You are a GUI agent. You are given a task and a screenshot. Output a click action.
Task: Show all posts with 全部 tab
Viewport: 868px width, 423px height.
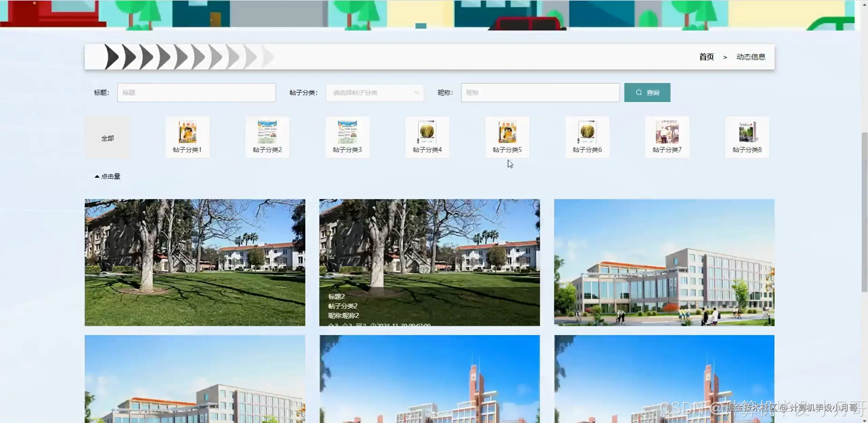107,138
